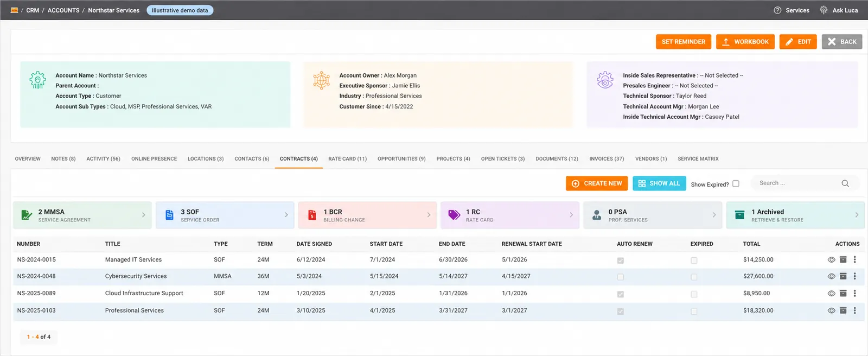Click the RC rate card tag icon
Screen dimensions: 868x356
pyautogui.click(x=454, y=215)
